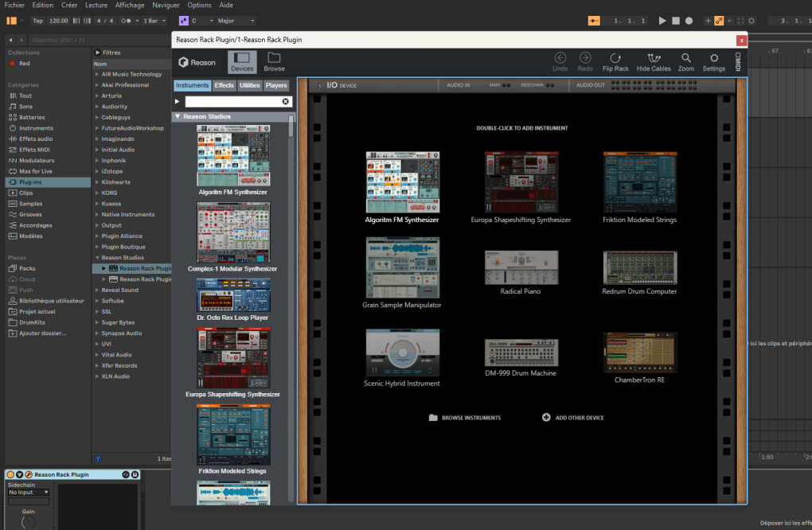Click Add Other Device button
812x530 pixels.
[572, 418]
